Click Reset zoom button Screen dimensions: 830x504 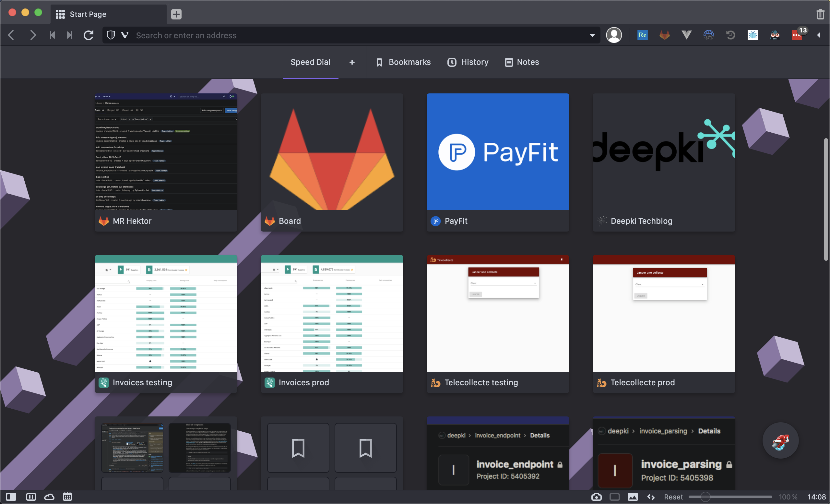[673, 497]
